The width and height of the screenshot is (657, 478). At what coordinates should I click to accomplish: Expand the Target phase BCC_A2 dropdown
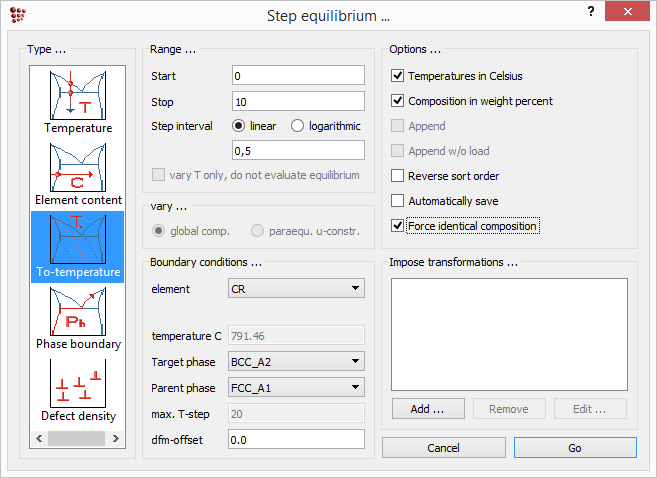(x=297, y=362)
